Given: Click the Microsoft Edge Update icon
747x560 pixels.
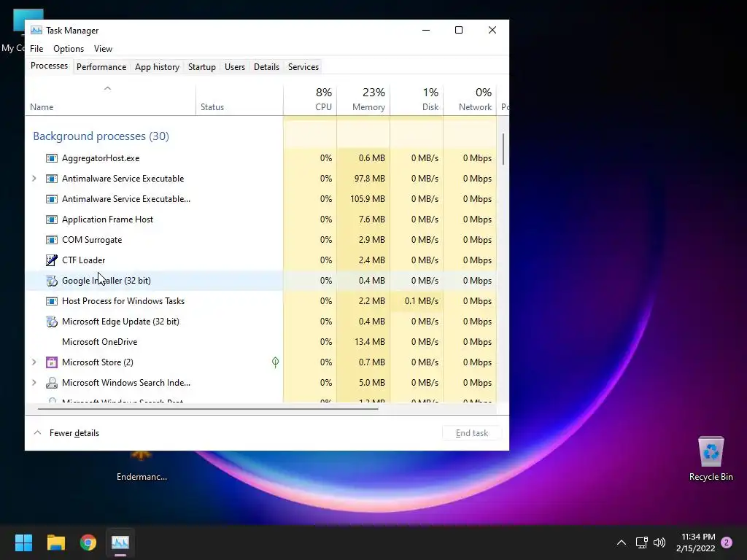Looking at the screenshot, I should (52, 322).
